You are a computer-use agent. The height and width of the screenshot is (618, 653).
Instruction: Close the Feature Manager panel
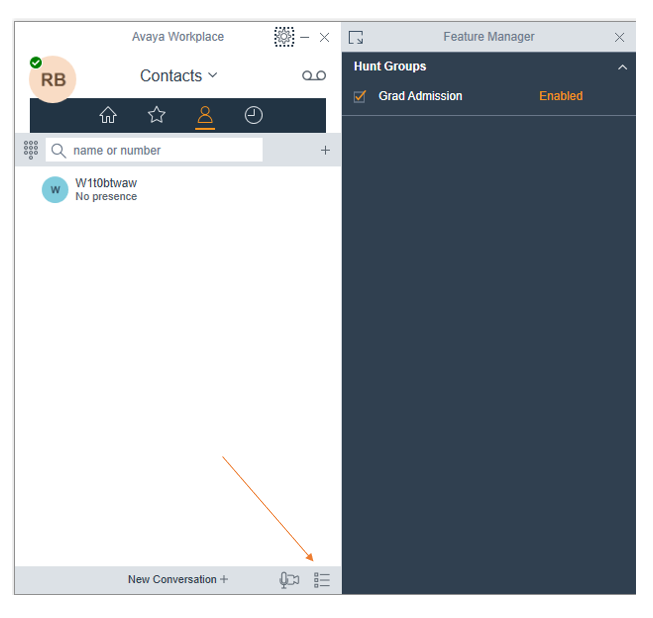tap(619, 37)
